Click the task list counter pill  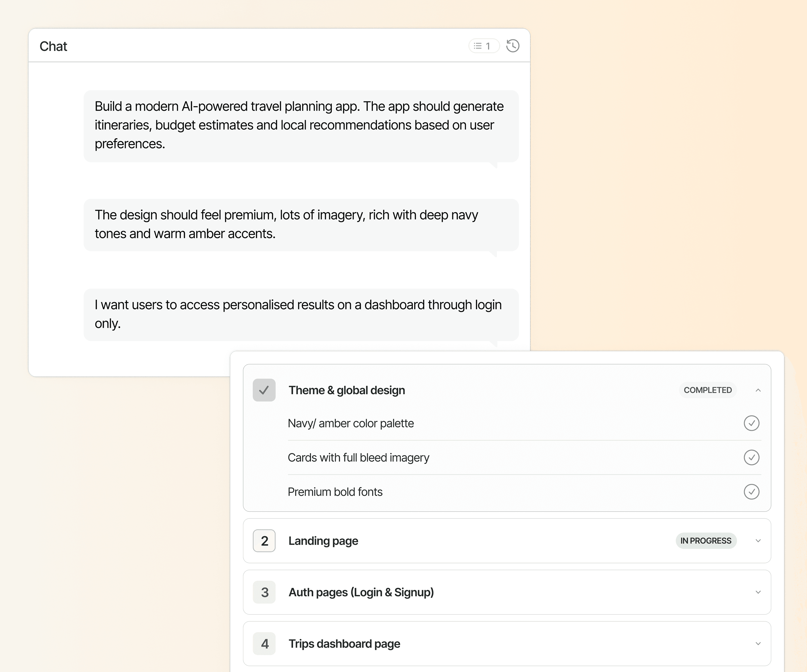pos(484,46)
